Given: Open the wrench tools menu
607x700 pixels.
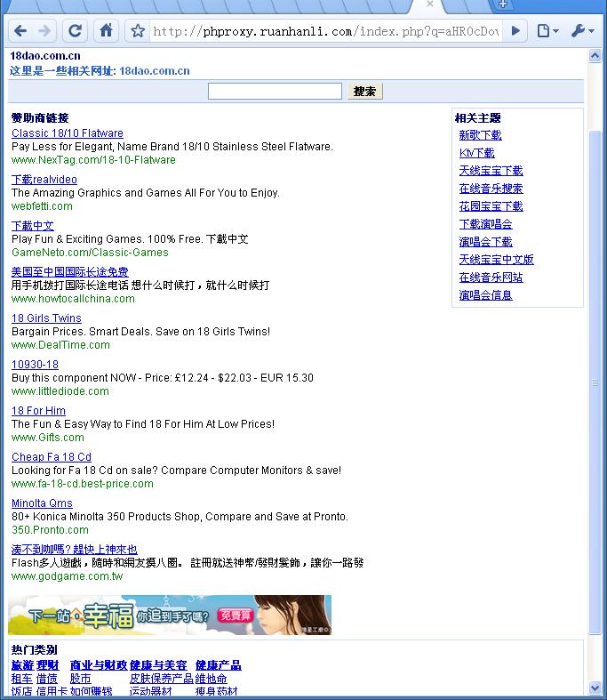Looking at the screenshot, I should (x=582, y=31).
